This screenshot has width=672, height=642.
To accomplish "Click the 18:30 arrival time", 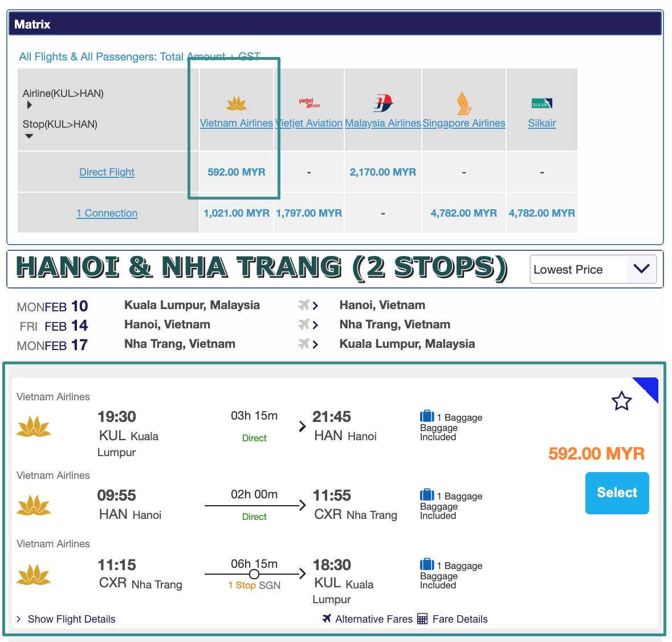I will click(x=332, y=565).
